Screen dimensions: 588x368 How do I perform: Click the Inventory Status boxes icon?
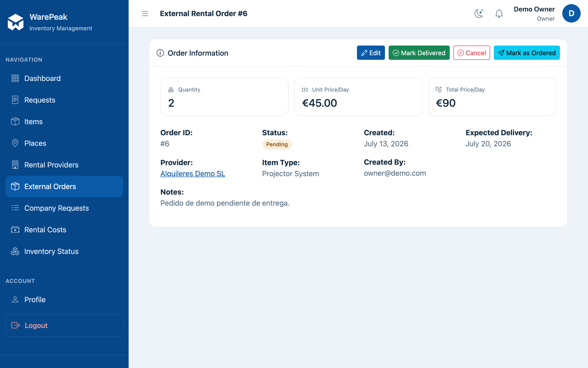(x=15, y=251)
